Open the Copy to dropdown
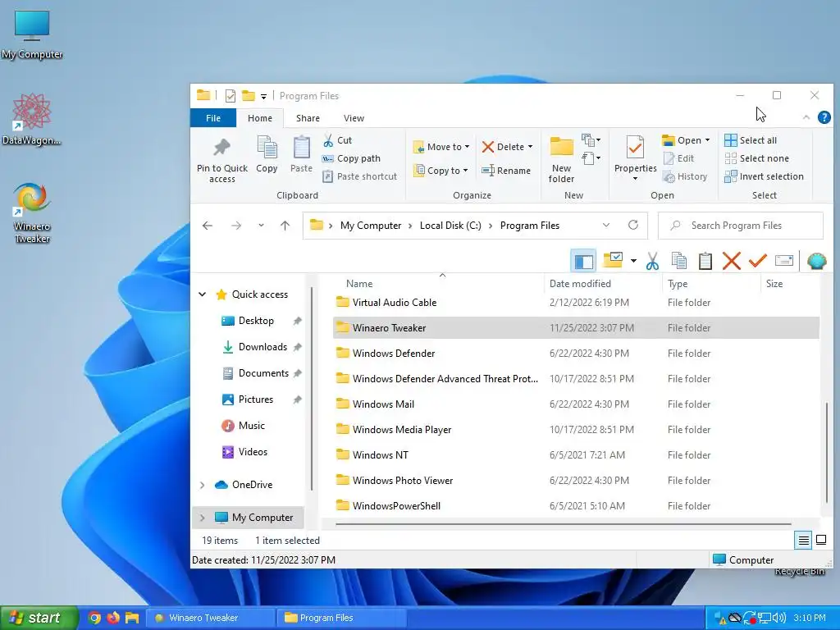Screen dimensions: 840x630 tap(441, 171)
